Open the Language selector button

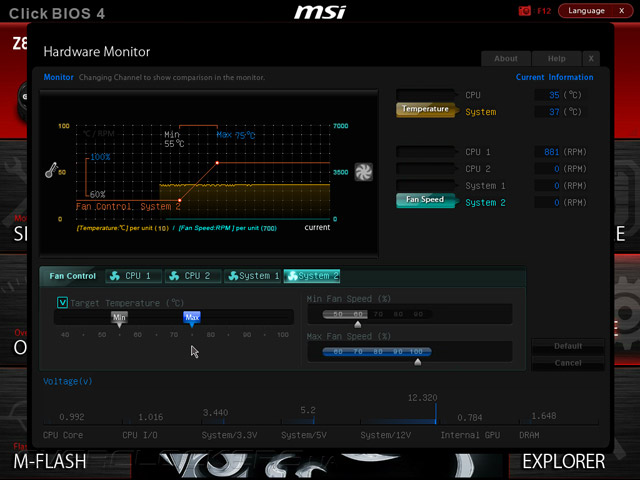pos(587,11)
